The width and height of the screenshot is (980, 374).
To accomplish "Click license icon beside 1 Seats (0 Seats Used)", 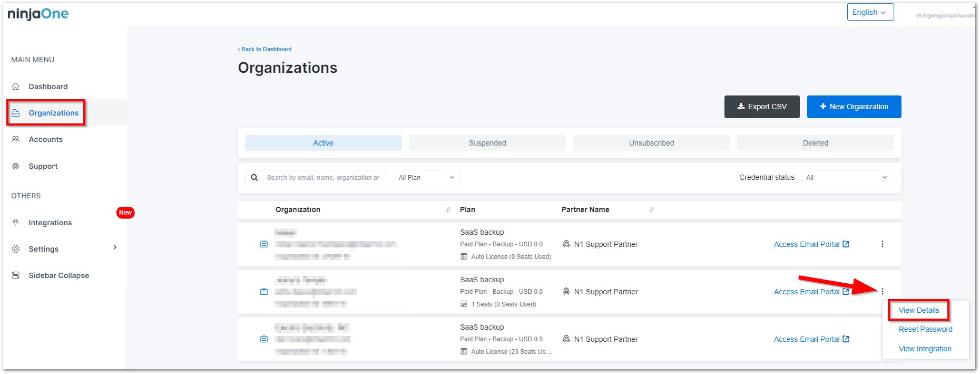I will pos(464,304).
